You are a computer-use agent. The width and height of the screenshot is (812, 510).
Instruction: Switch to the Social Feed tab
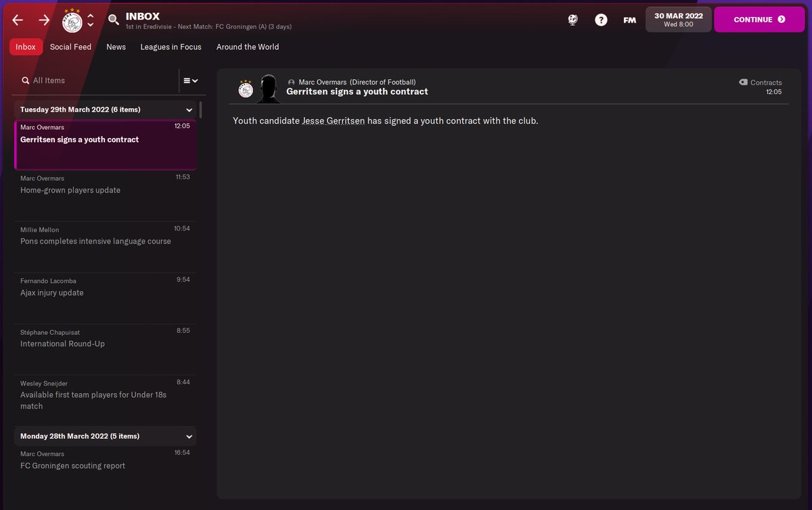[70, 47]
